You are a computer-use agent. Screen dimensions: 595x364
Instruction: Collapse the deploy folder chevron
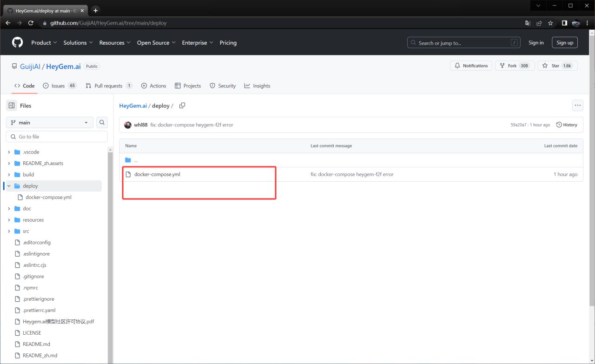pos(9,186)
